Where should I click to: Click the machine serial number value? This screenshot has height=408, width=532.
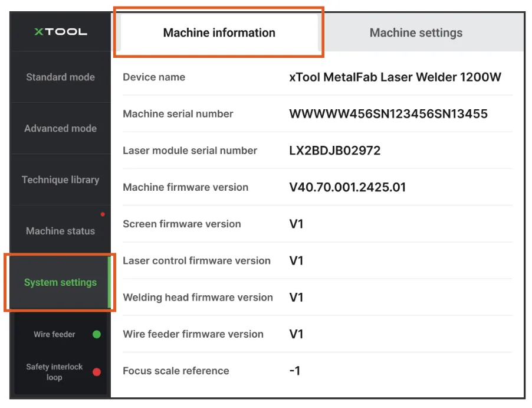[x=388, y=114]
